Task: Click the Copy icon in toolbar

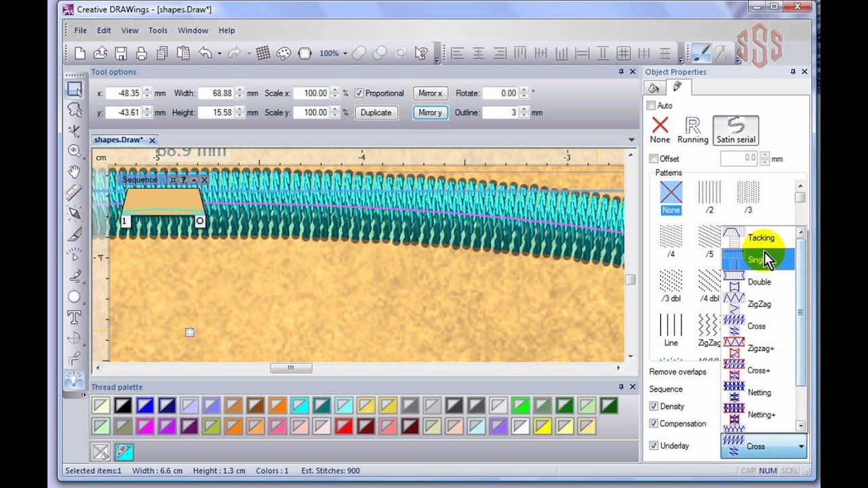Action: [x=162, y=53]
